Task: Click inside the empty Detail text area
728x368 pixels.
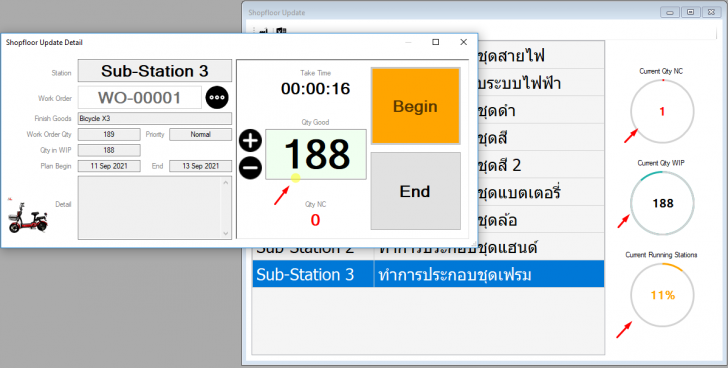Action: (150, 207)
